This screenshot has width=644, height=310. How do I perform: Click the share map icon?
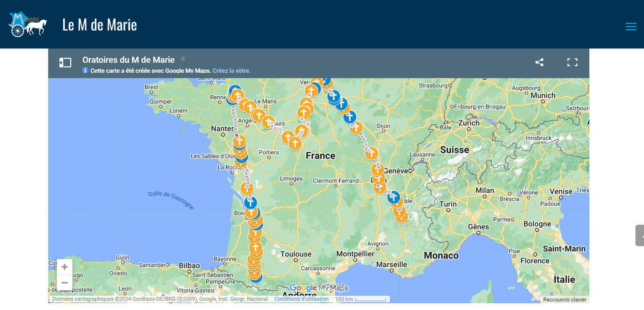[539, 62]
